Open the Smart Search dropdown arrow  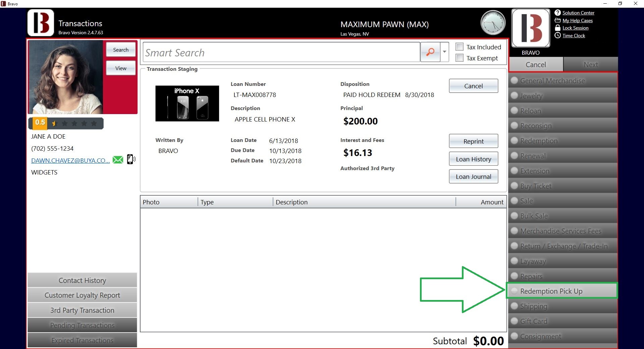444,52
